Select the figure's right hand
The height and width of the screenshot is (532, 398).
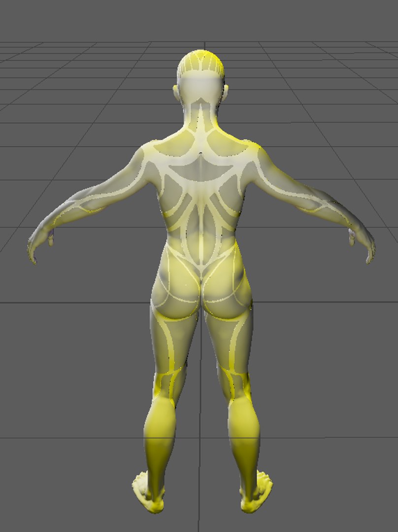[363, 245]
